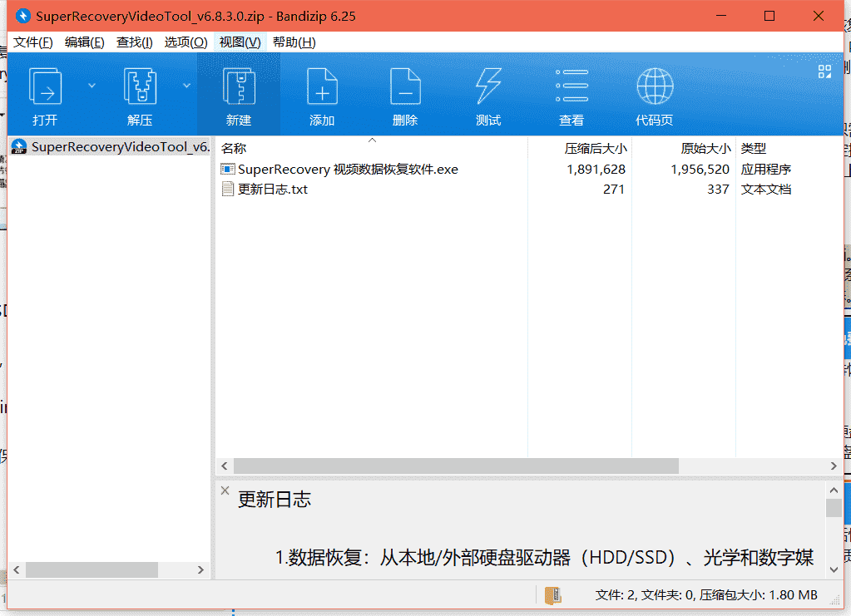This screenshot has width=851, height=616.
Task: Click type cell 应用程序
Action: click(x=766, y=170)
